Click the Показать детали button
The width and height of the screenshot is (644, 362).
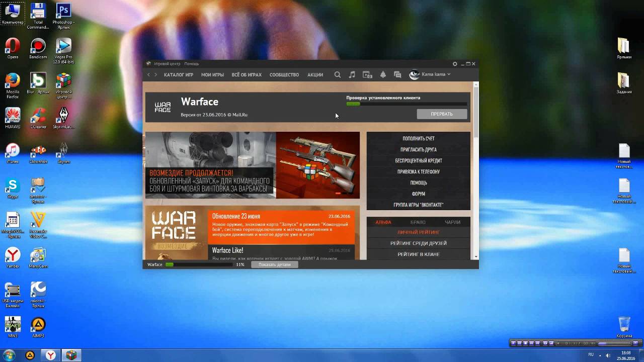pyautogui.click(x=275, y=264)
